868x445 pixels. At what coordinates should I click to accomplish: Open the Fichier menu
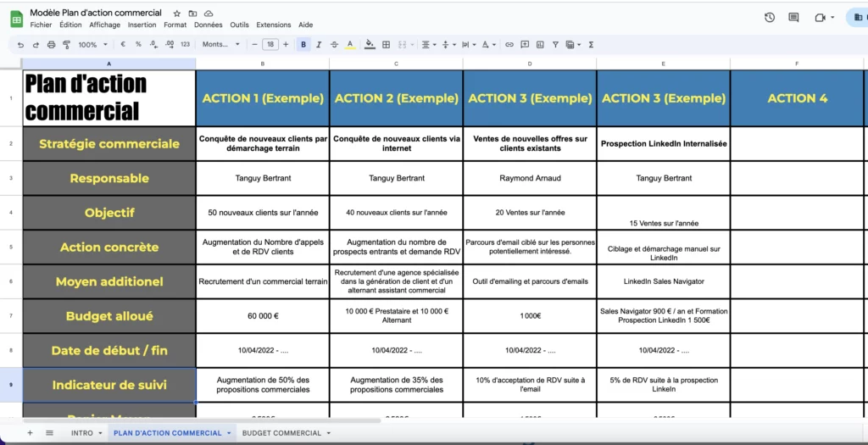(41, 25)
